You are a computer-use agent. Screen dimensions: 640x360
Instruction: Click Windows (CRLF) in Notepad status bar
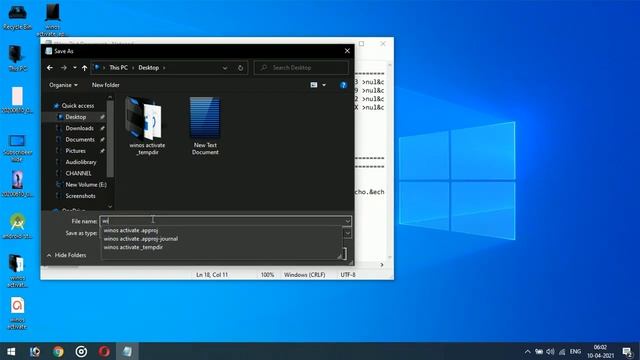pos(304,275)
